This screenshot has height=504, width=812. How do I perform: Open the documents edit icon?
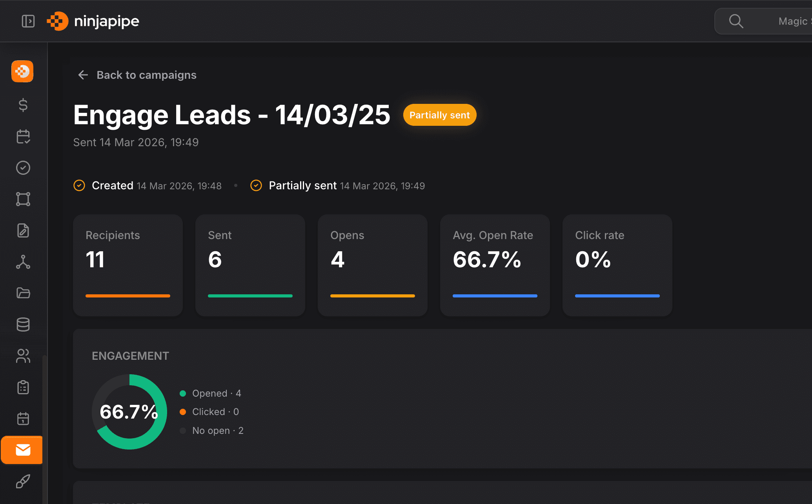click(x=23, y=230)
